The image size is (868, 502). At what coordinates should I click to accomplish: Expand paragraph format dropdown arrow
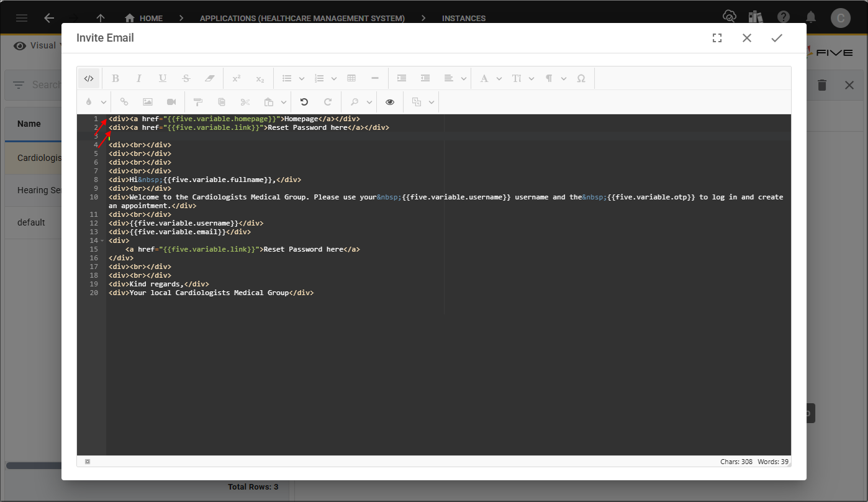tap(564, 78)
